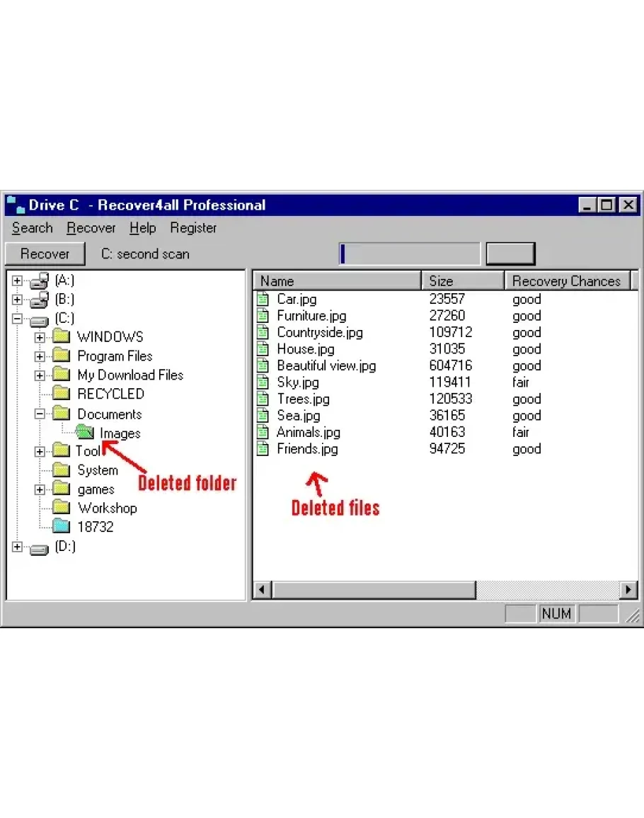Select the Workshop folder in tree
Screen dimensions: 644x818
(107, 508)
